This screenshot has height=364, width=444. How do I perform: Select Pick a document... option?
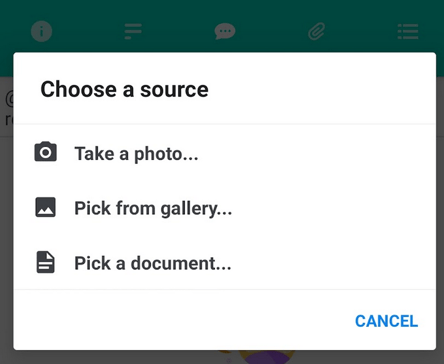[225, 263]
